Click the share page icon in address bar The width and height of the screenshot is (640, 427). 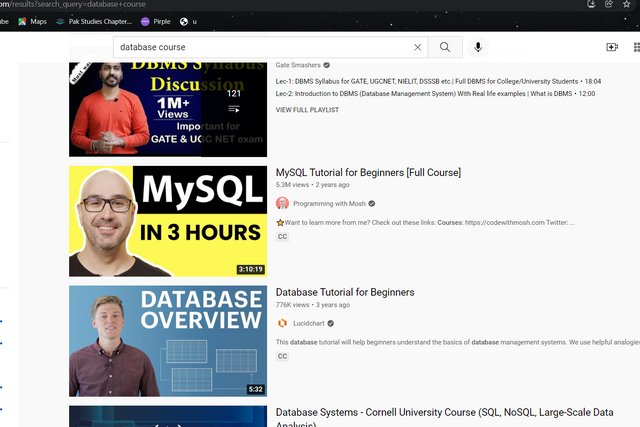[x=609, y=4]
